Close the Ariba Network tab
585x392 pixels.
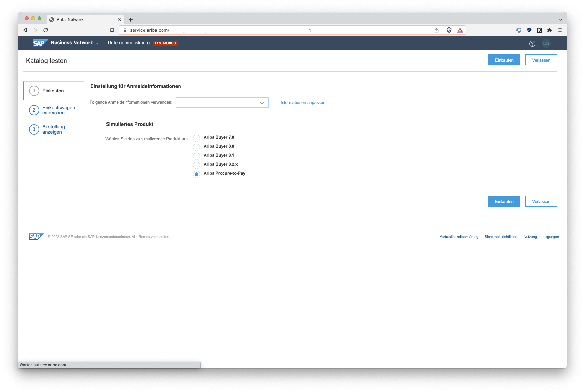pyautogui.click(x=120, y=20)
